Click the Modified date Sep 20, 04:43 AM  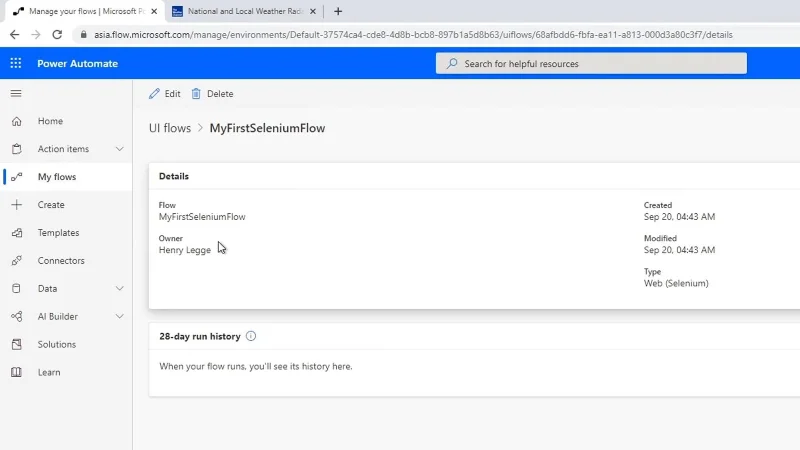(x=679, y=250)
